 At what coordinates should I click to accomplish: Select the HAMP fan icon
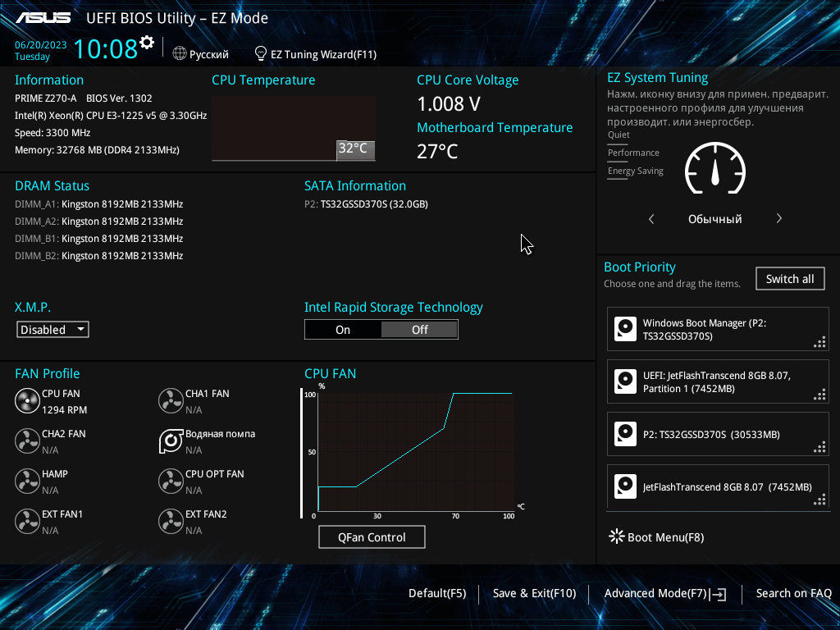[27, 481]
